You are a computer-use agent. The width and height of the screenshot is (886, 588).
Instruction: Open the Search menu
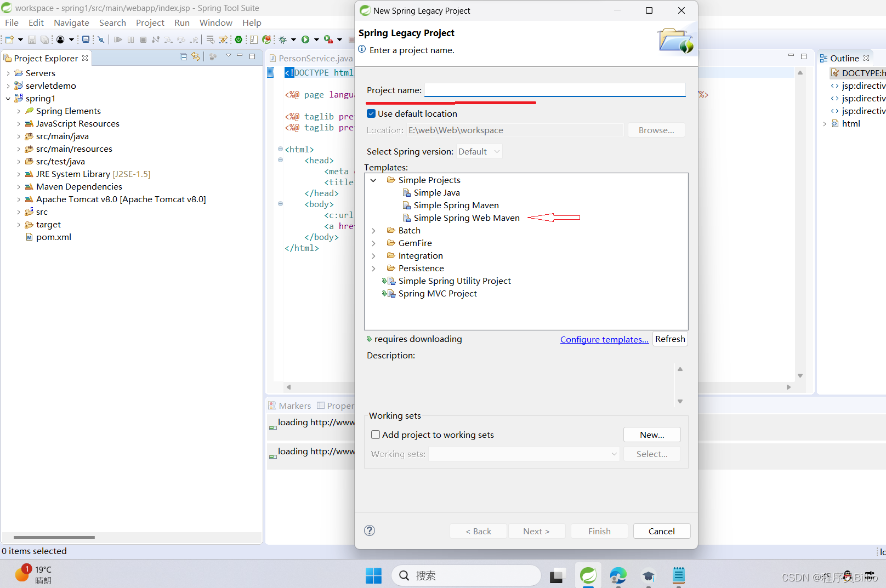(112, 22)
